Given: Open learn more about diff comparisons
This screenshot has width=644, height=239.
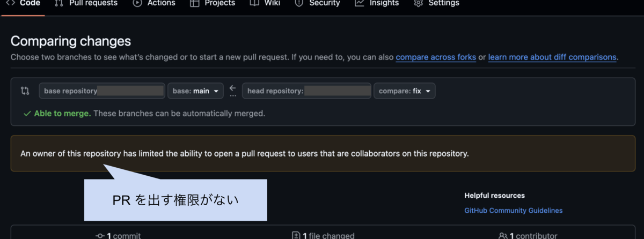Looking at the screenshot, I should pyautogui.click(x=552, y=57).
